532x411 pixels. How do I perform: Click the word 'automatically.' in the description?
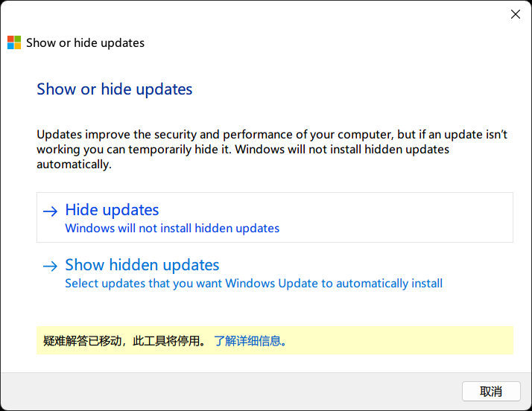74,165
